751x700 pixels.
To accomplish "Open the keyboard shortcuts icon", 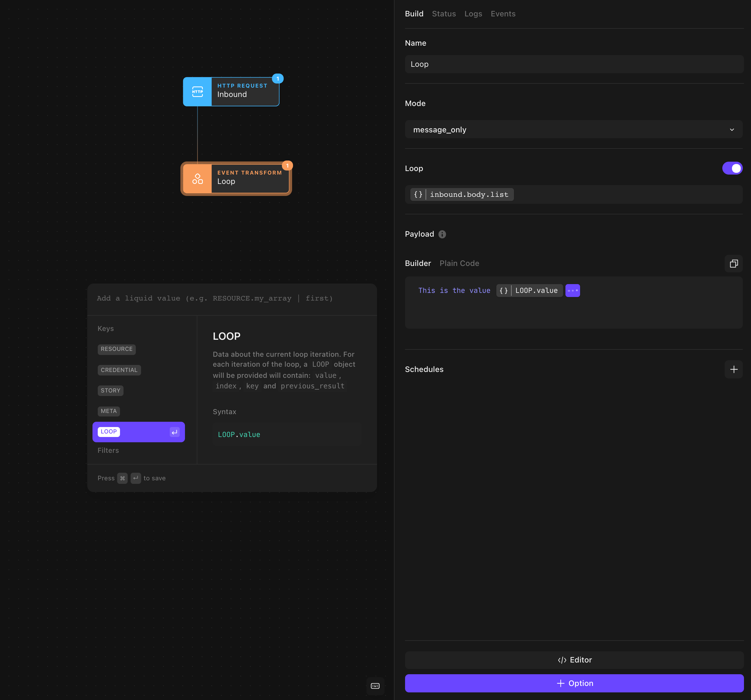I will (x=375, y=686).
